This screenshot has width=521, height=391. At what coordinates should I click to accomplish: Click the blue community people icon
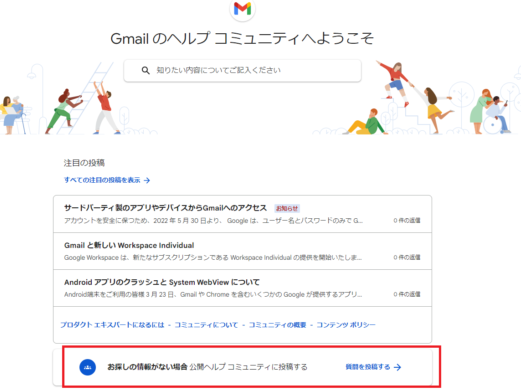[88, 367]
